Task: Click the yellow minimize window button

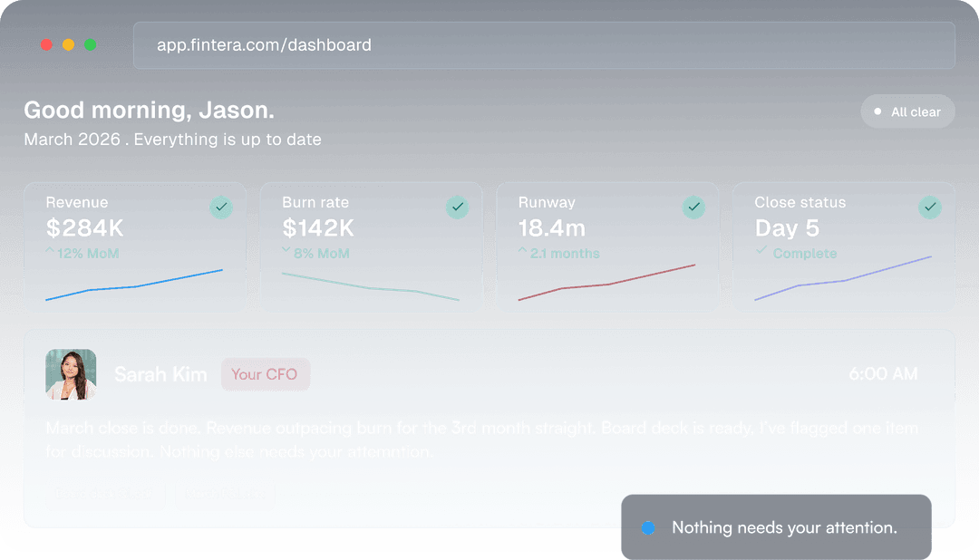Action: (68, 45)
